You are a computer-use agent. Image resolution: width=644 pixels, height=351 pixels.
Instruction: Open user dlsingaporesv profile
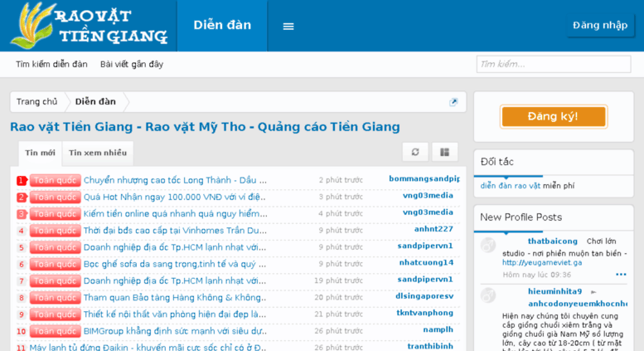(x=424, y=296)
